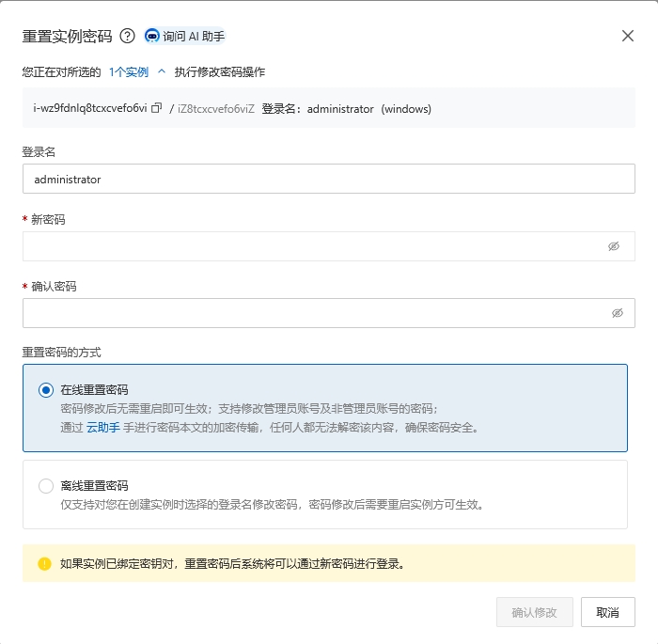The width and height of the screenshot is (658, 644).
Task: Confirm with the 确认修改 button
Action: (x=535, y=613)
